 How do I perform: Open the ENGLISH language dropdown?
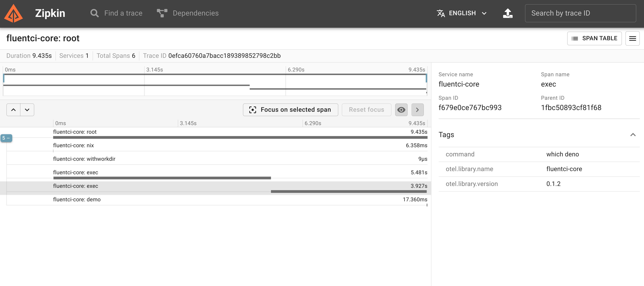(462, 13)
